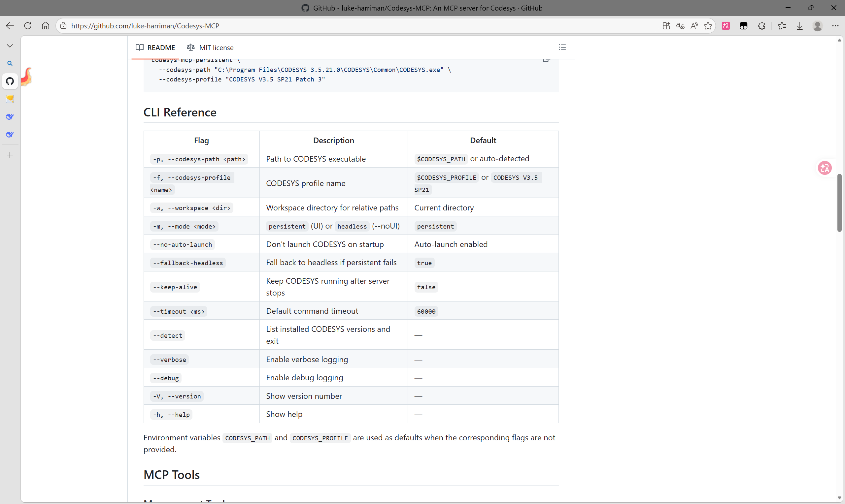Click the '-p, --codesys-path <path>' flag
845x504 pixels.
[199, 159]
